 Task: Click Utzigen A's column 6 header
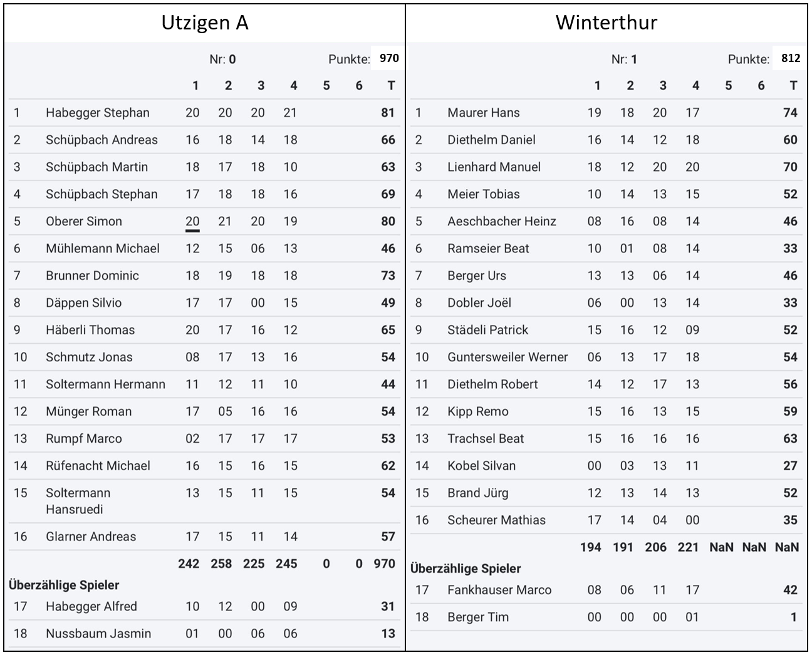(x=358, y=86)
